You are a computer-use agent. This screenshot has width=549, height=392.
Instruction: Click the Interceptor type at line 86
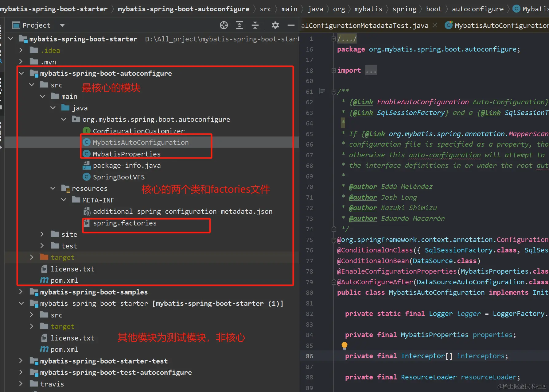(423, 356)
